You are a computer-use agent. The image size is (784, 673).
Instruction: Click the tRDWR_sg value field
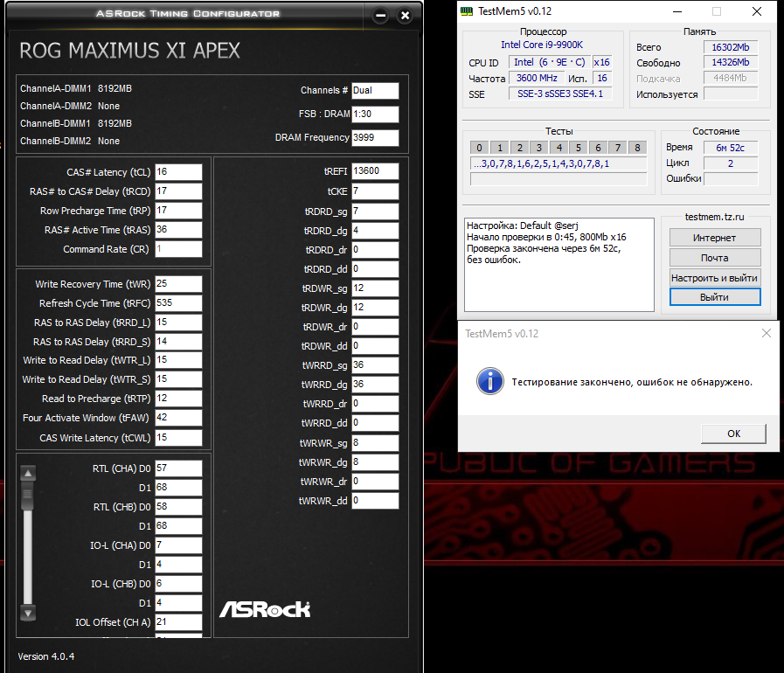click(375, 288)
